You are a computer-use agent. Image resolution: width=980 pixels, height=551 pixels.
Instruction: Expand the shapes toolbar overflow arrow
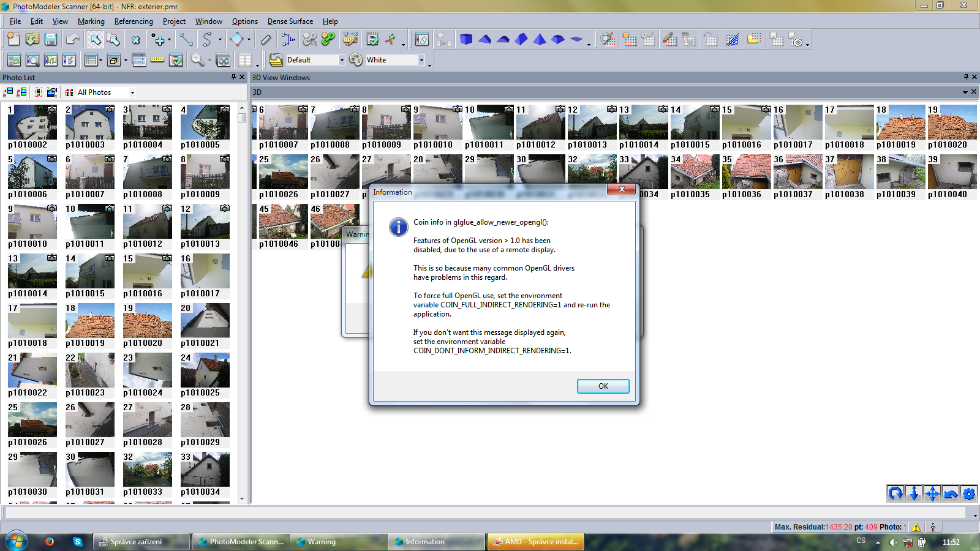pos(589,44)
